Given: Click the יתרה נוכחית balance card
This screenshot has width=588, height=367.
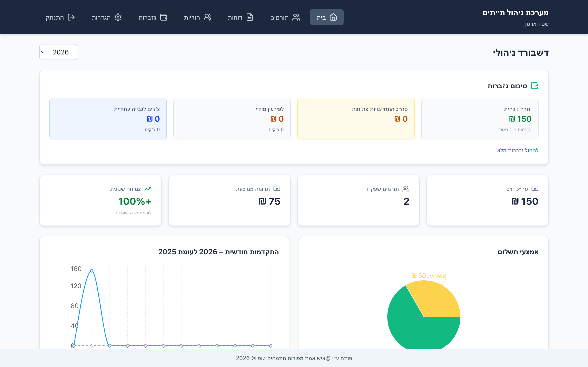Looking at the screenshot, I should (480, 119).
